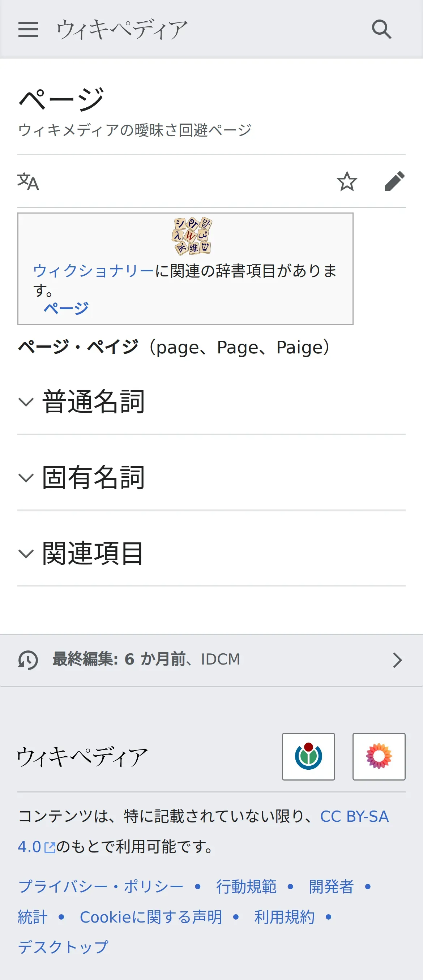Viewport: 423px width, 980px height.
Task: Open the language selection icon
Action: click(28, 181)
